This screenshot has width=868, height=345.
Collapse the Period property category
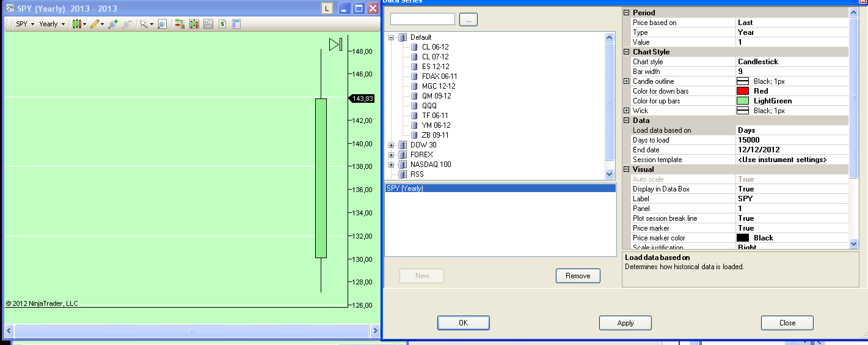point(626,13)
